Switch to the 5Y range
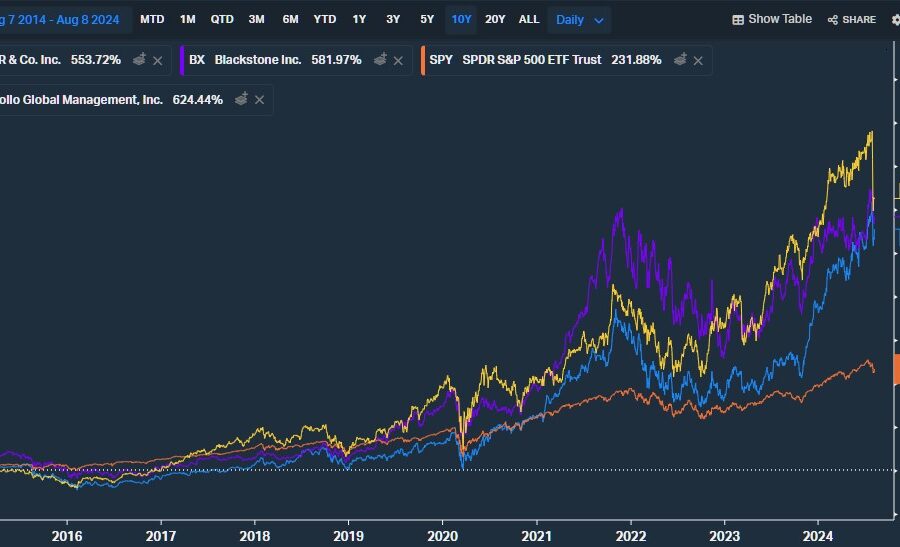Image resolution: width=900 pixels, height=547 pixels. [427, 19]
